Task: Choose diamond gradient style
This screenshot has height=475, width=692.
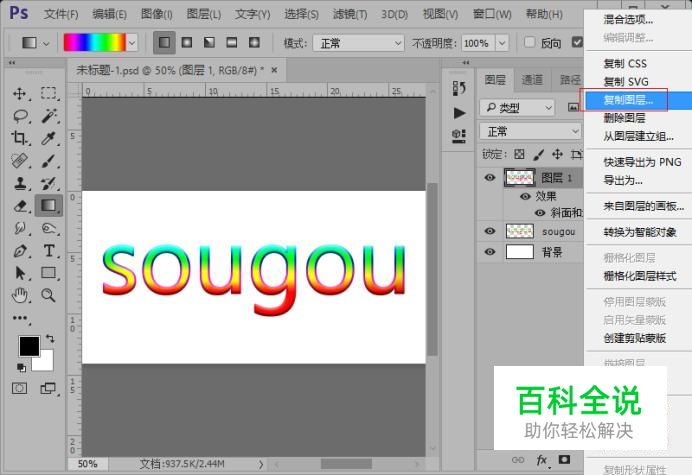Action: 254,43
